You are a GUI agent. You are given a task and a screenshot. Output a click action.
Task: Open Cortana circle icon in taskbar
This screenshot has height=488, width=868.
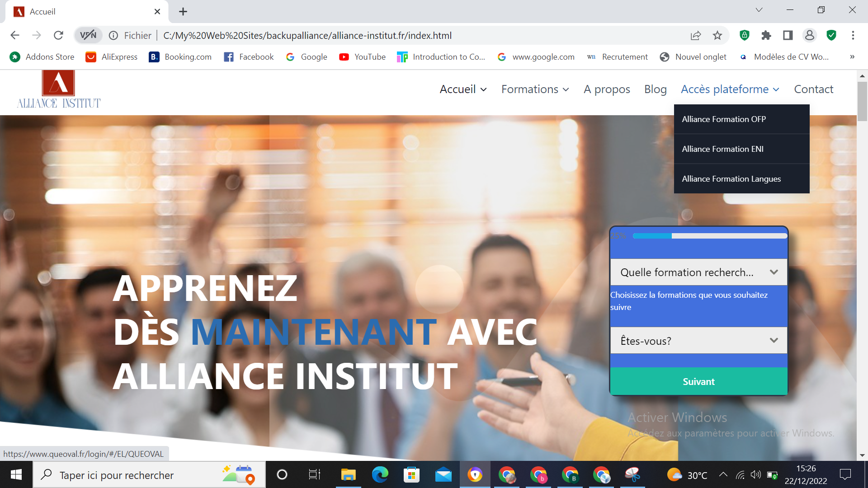282,474
